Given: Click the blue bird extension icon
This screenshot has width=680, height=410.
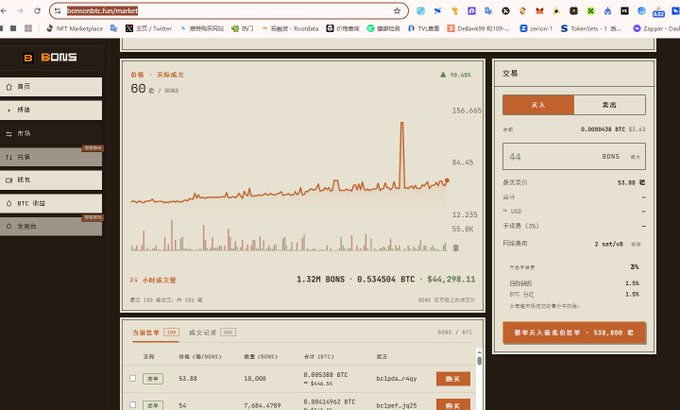Looking at the screenshot, I should click(x=438, y=11).
